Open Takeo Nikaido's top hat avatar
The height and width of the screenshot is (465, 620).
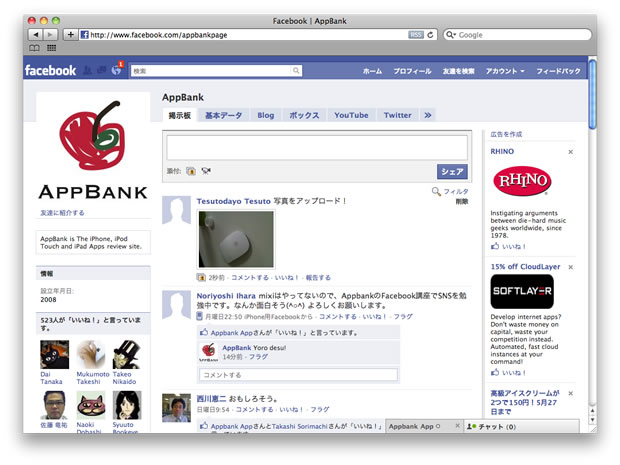coord(127,354)
